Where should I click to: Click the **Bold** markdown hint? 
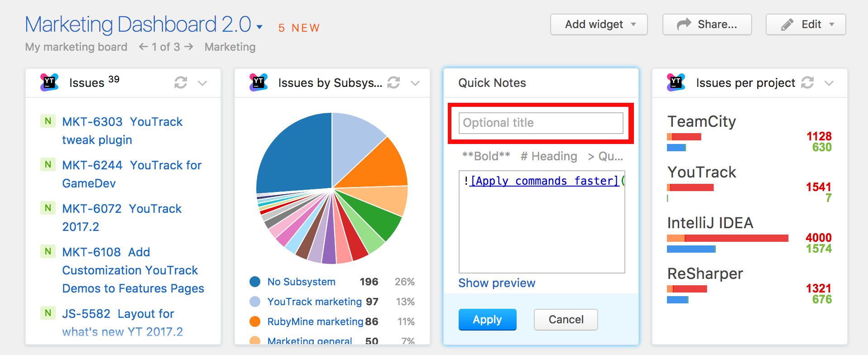coord(486,156)
